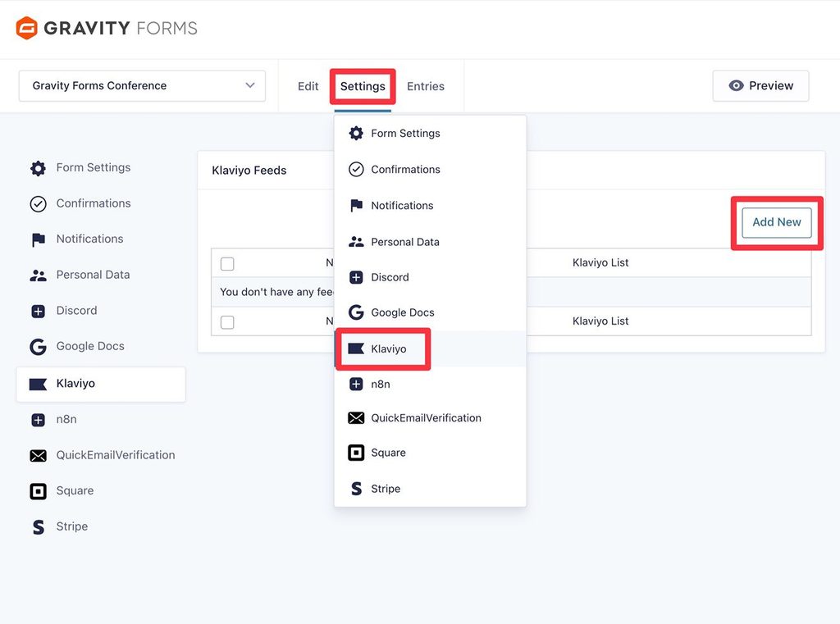
Task: Click the checkmark circle icon in the dropdown
Action: tap(356, 169)
